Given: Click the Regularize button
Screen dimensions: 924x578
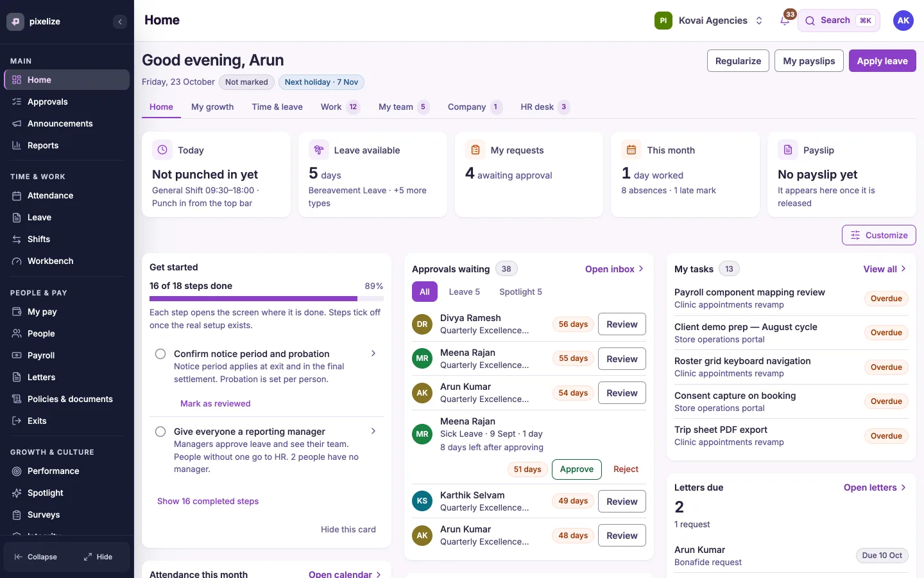Looking at the screenshot, I should click(x=738, y=61).
